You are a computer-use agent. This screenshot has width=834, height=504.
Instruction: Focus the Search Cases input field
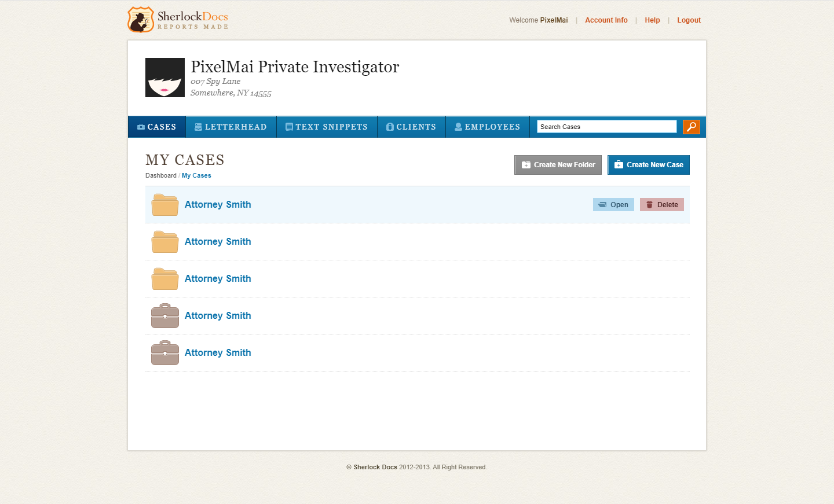pos(606,127)
